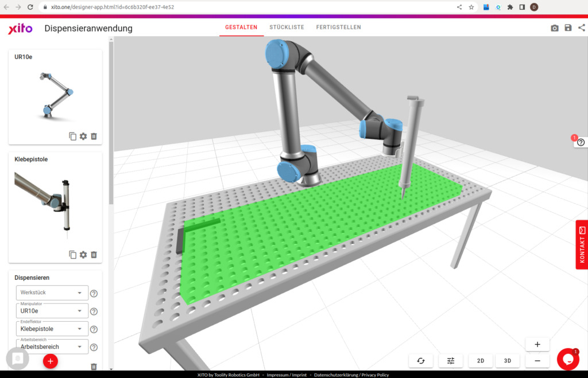The image size is (588, 378).
Task: Open the Werkstück dropdown
Action: click(52, 293)
